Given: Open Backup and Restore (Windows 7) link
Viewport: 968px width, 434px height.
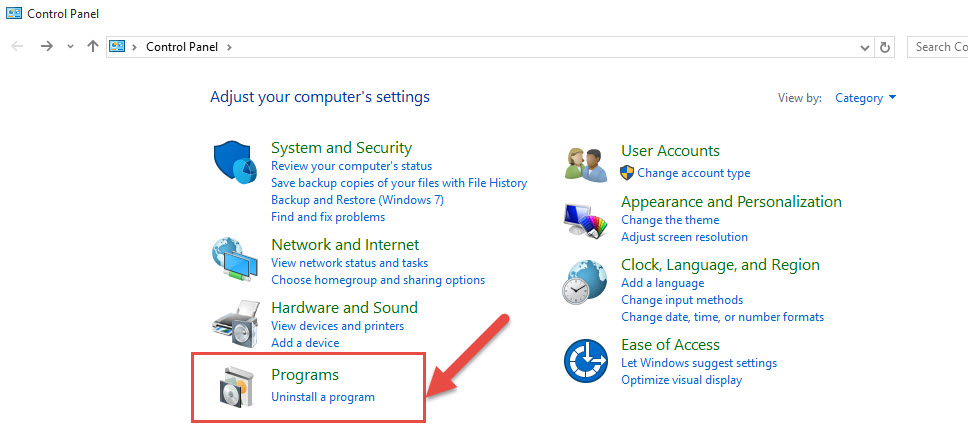Looking at the screenshot, I should coord(357,200).
